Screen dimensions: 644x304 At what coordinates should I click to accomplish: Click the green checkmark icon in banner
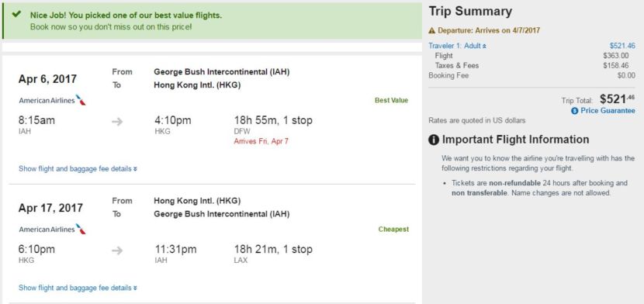(16, 14)
